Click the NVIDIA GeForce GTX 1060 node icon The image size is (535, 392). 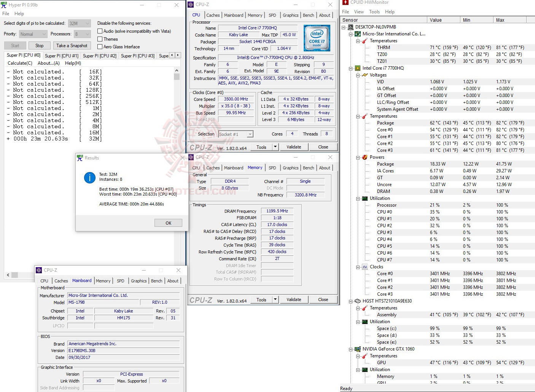click(357, 349)
